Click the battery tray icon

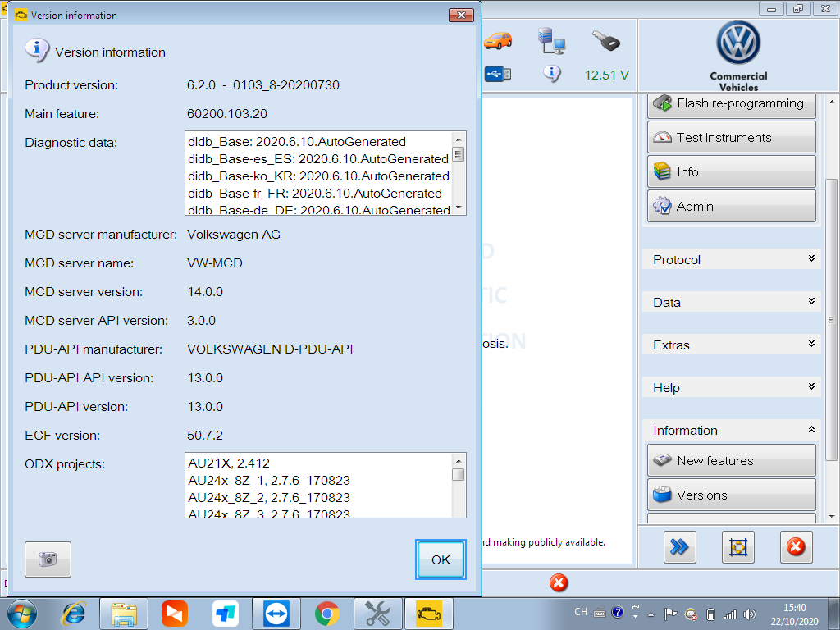point(710,614)
